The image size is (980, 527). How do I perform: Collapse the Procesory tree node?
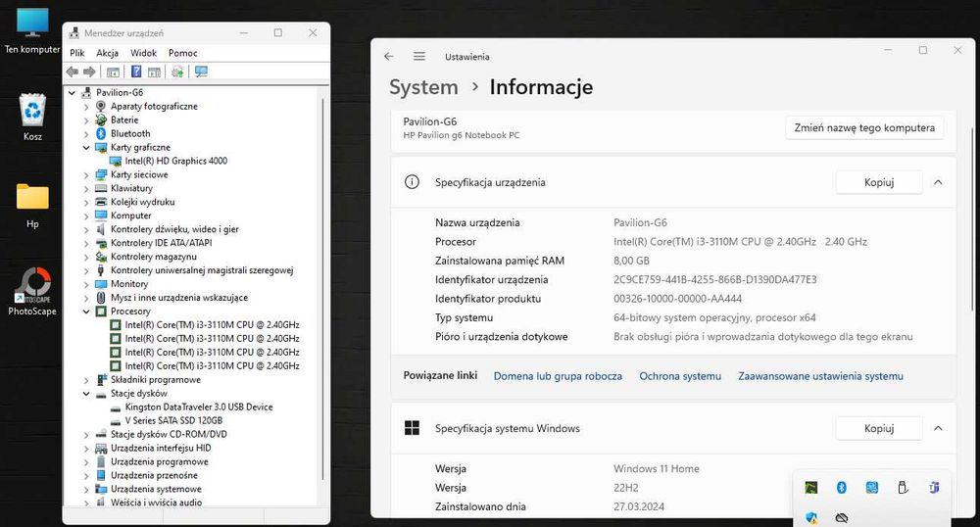pyautogui.click(x=85, y=311)
